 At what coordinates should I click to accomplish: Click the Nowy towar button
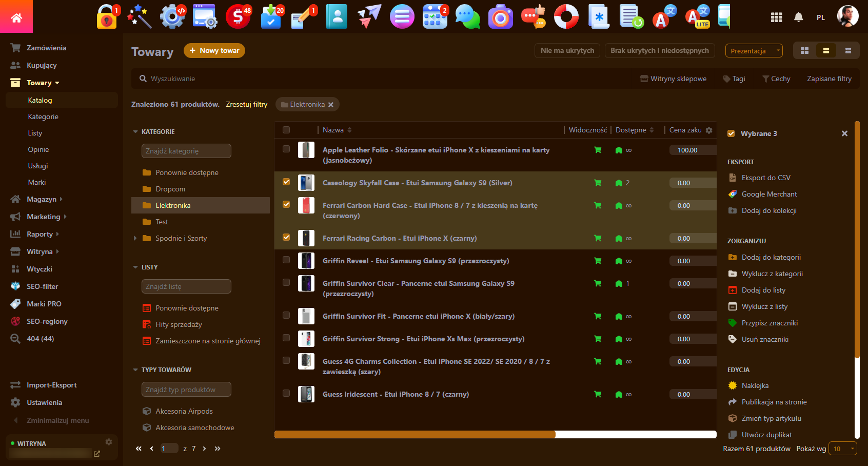[214, 50]
